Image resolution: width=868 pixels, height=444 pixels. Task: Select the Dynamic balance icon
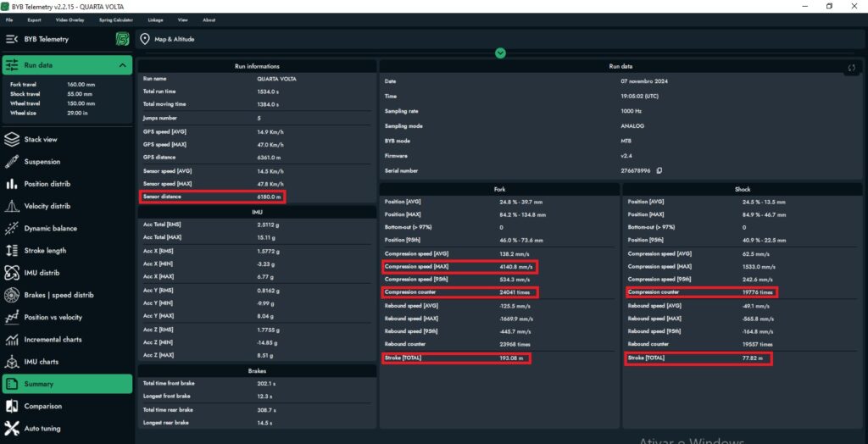[x=12, y=228]
